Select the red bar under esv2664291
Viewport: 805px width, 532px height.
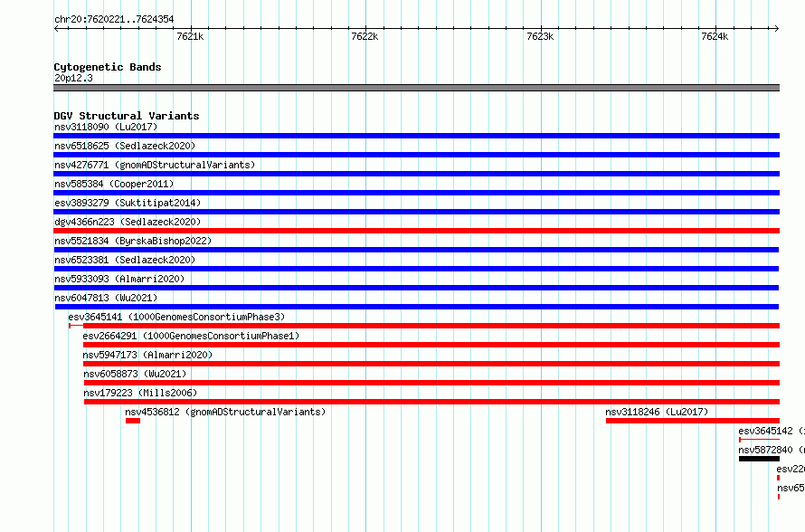click(431, 345)
